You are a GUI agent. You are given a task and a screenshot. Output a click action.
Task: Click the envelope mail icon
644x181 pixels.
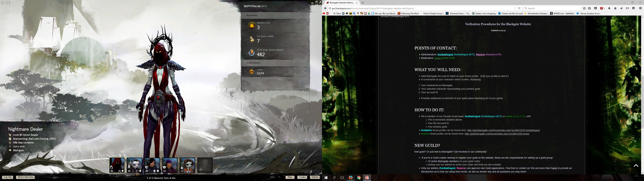(627, 8)
